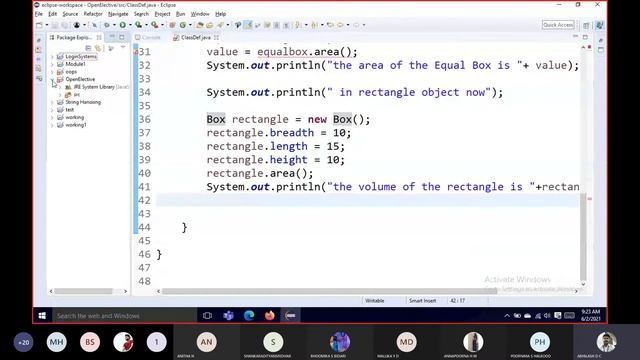Click the Quick Access field

558,25
